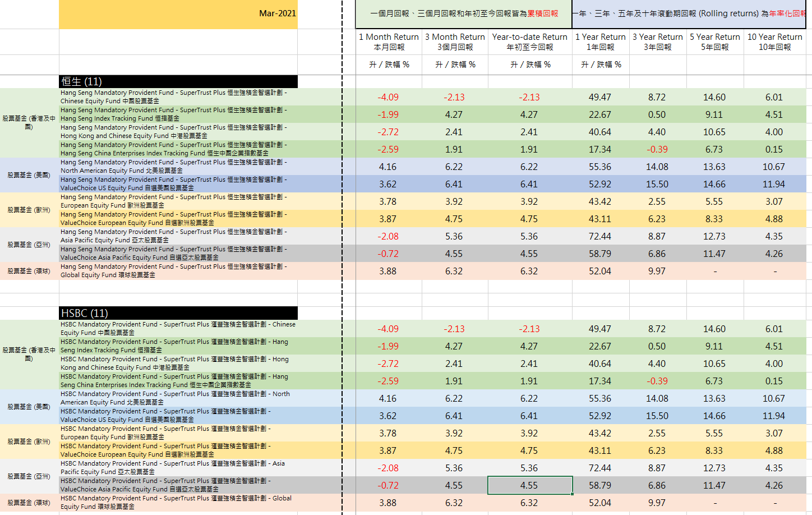Image resolution: width=812 pixels, height=515 pixels.
Task: Select HSBC North American 1 year 55.36
Action: 601,398
